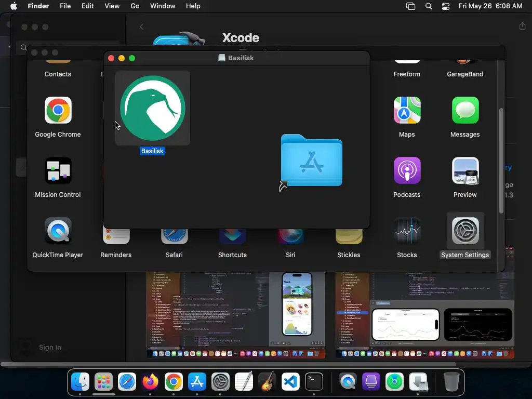The width and height of the screenshot is (532, 399).
Task: Open the Window menu
Action: point(163,6)
